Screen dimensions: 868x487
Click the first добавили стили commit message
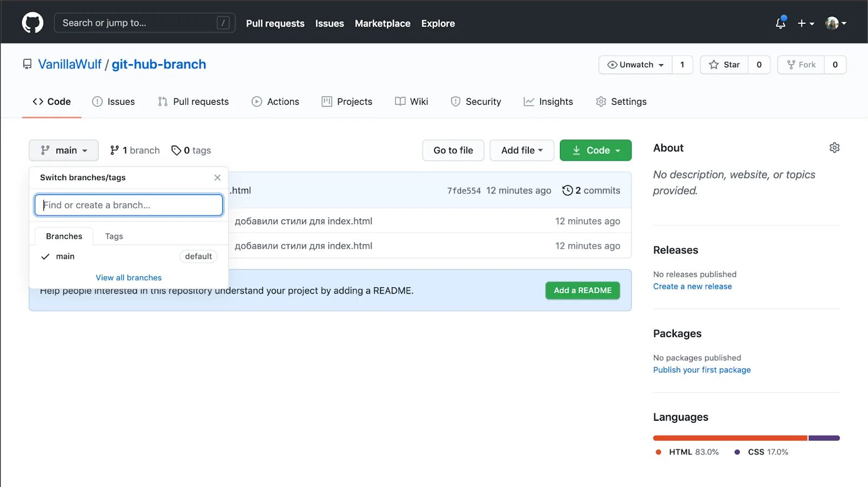click(303, 221)
